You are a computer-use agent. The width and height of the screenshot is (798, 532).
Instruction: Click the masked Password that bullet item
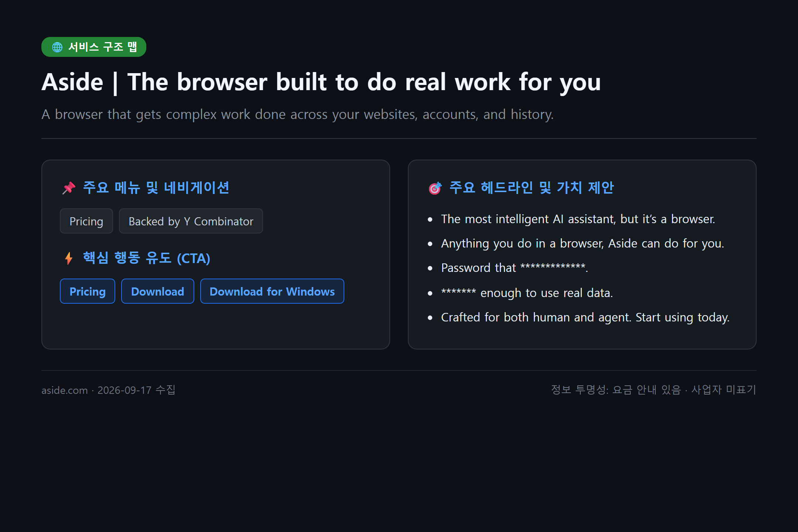(515, 268)
